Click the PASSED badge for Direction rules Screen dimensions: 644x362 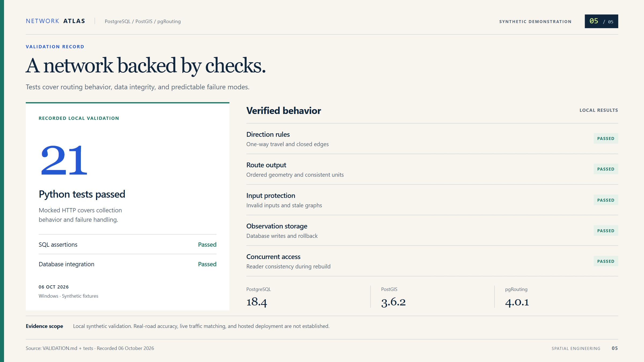tap(606, 138)
